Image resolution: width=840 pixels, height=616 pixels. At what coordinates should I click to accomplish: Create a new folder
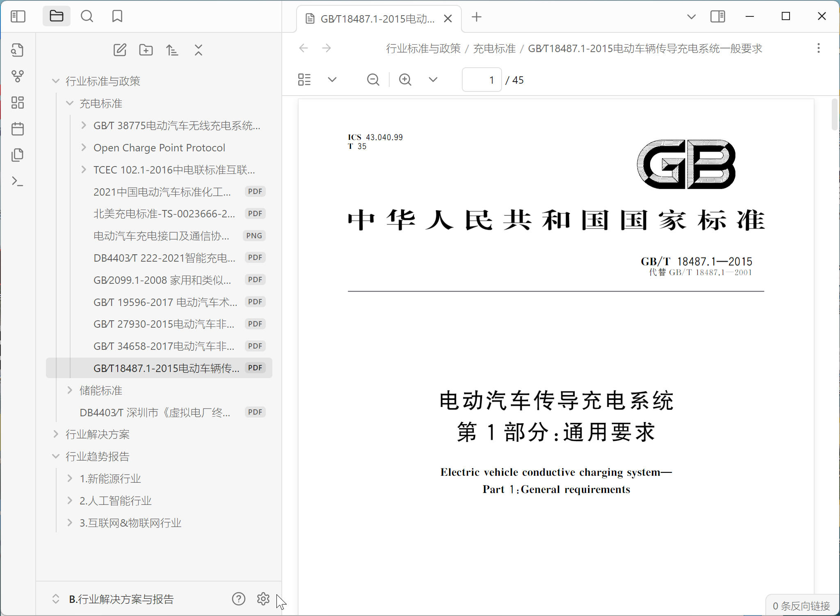[146, 50]
